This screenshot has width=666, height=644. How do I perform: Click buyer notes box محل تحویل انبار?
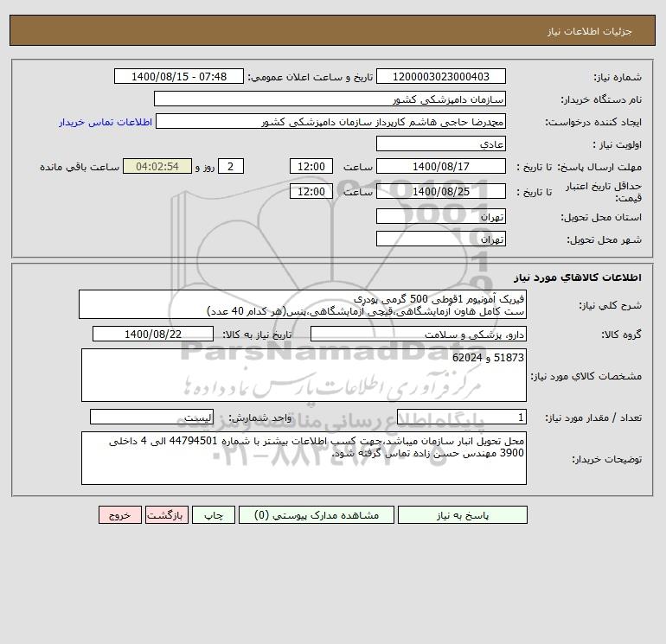[304, 458]
